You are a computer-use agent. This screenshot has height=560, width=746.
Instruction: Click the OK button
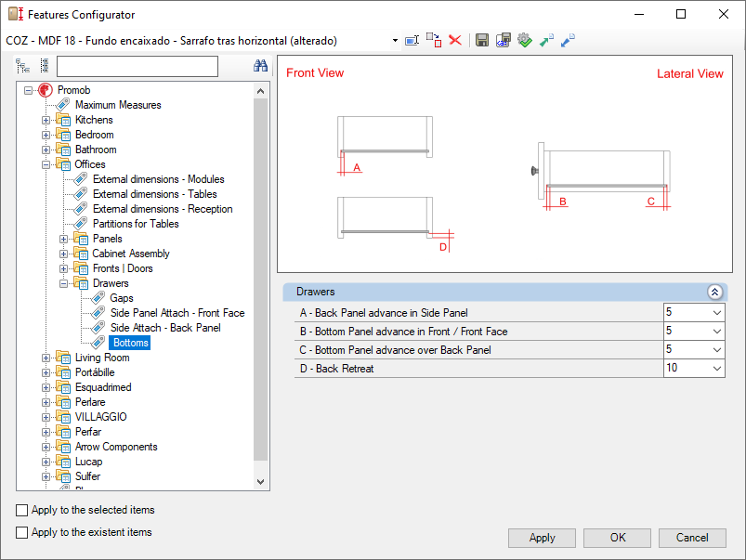(617, 538)
